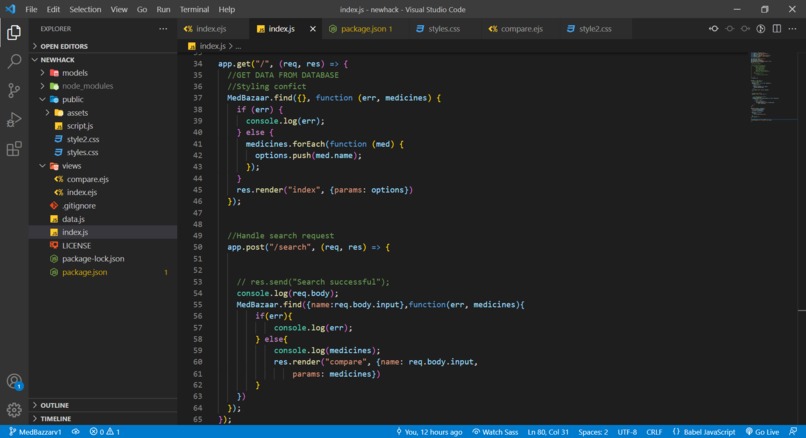Open data.js in the file explorer

pos(73,219)
